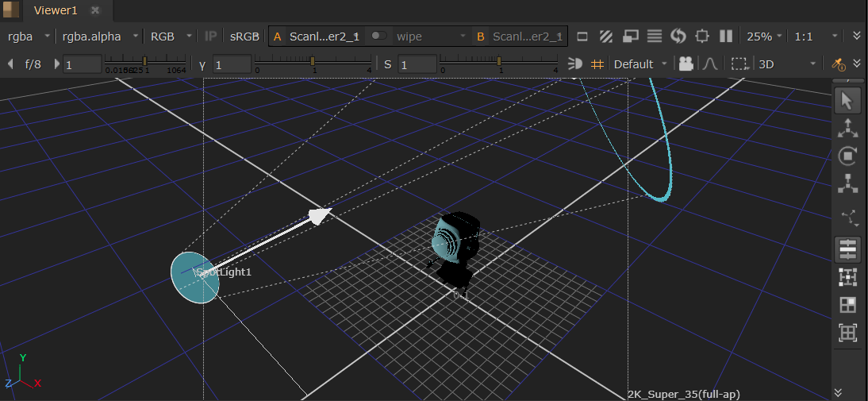The image size is (868, 401).
Task: Click the refresh viewer icon
Action: pyautogui.click(x=678, y=36)
